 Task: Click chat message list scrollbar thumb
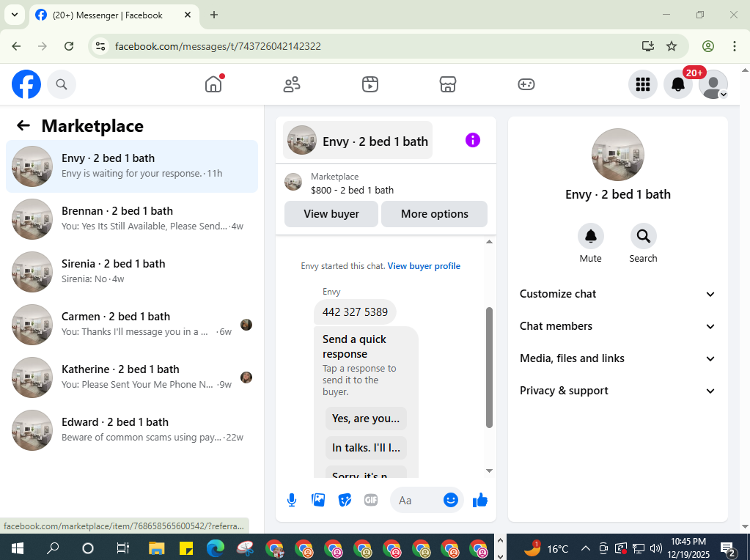489,367
